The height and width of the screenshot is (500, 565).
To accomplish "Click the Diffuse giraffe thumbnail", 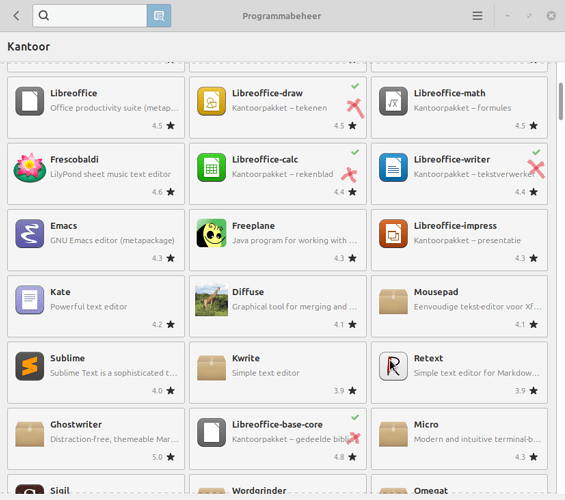I will (212, 300).
